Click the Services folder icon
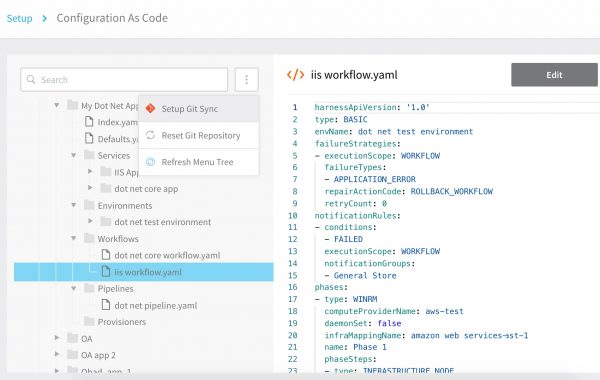The height and width of the screenshot is (380, 600). pyautogui.click(x=89, y=155)
